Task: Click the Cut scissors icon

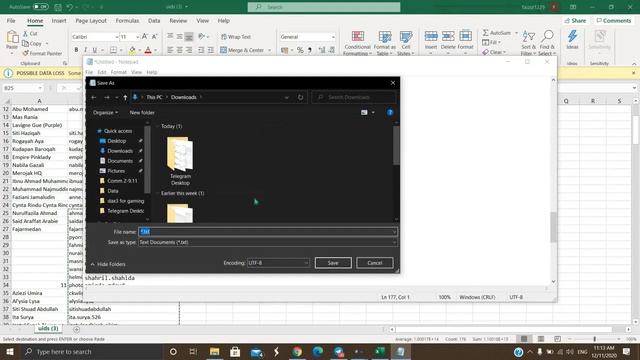Action: pyautogui.click(x=25, y=33)
